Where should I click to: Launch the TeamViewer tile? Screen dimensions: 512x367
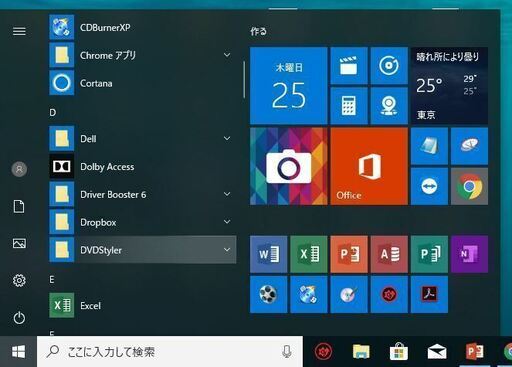[x=429, y=186]
